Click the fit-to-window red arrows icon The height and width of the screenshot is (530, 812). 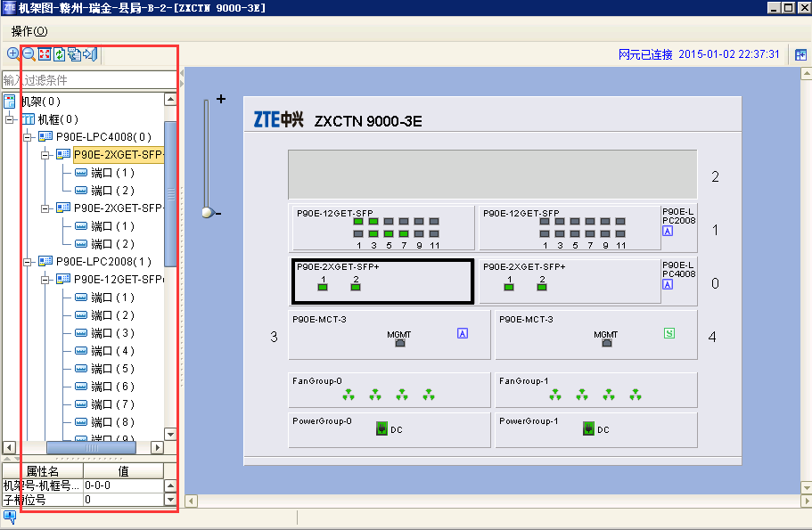(45, 53)
